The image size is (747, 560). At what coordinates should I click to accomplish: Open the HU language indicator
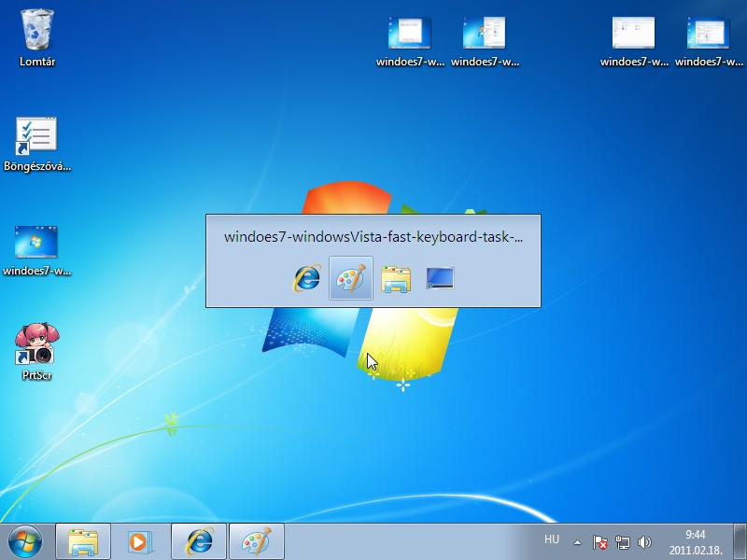point(552,539)
